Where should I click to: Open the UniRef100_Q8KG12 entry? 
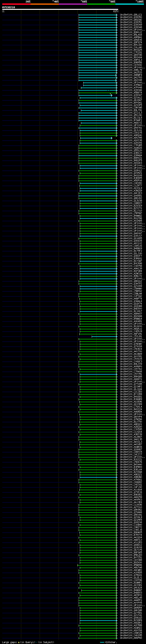point(131,281)
